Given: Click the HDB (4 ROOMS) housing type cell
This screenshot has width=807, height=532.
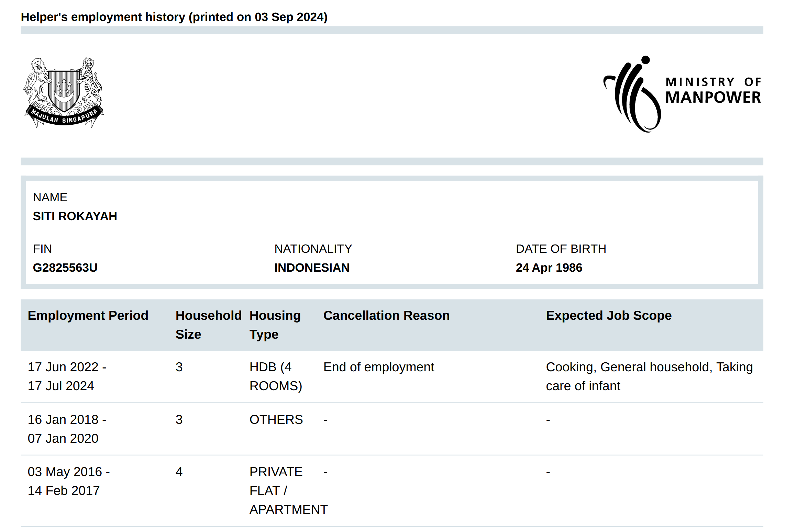Looking at the screenshot, I should coord(275,376).
